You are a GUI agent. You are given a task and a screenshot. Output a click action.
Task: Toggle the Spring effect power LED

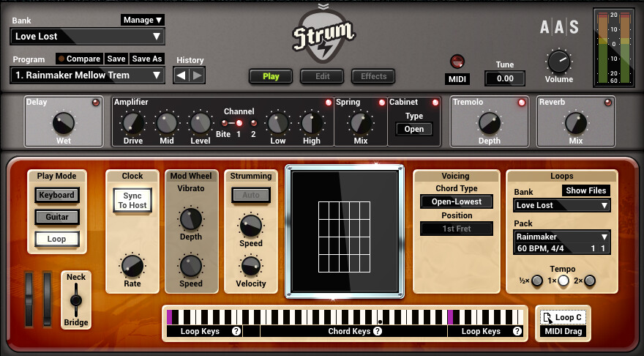(381, 103)
